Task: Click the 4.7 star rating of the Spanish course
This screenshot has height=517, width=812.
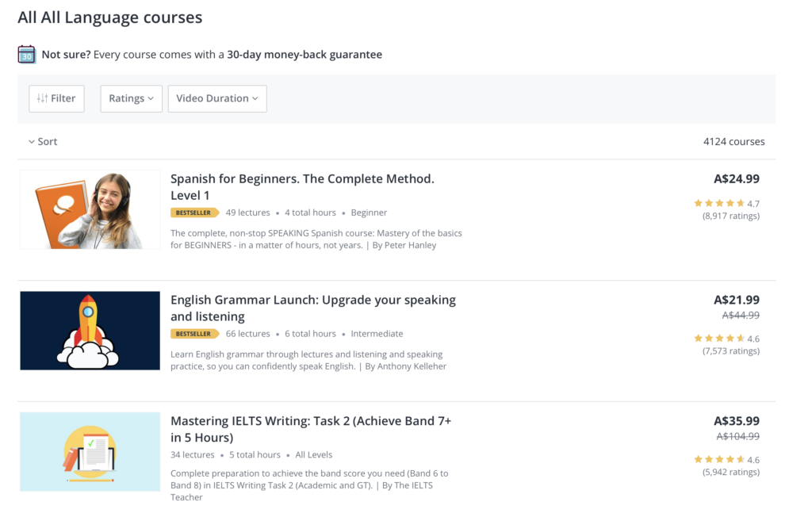Action: click(726, 204)
